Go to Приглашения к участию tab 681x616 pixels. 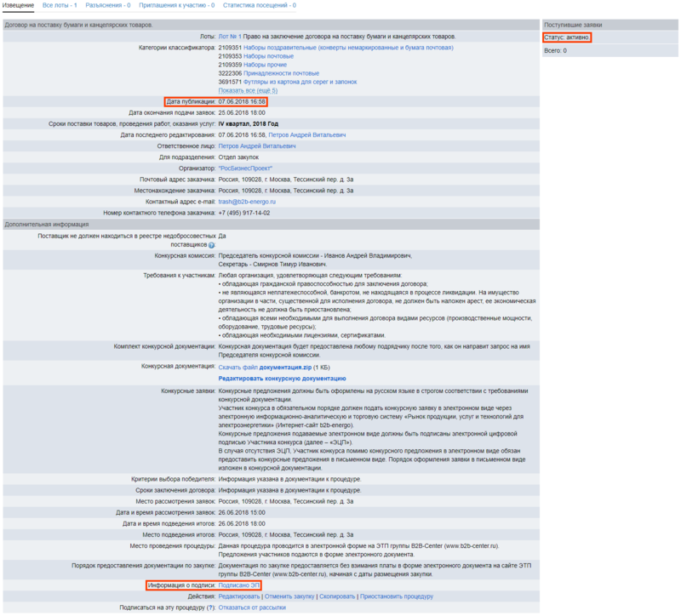tap(176, 5)
